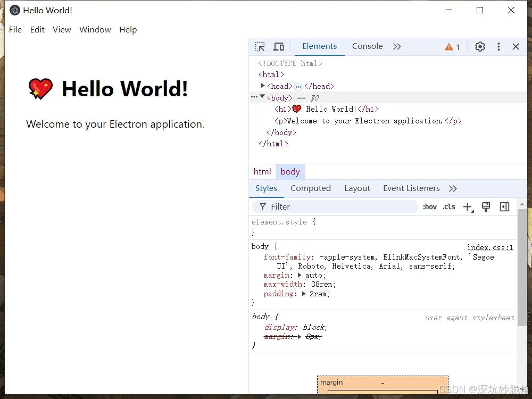Select html in the breadcrumb bar
The height and width of the screenshot is (399, 532).
click(262, 172)
